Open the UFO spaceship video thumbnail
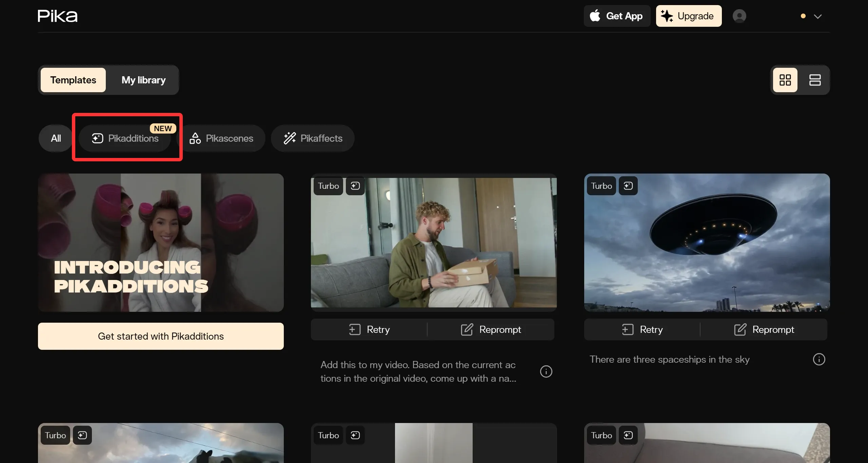Screen dimensions: 868x463 (707, 243)
